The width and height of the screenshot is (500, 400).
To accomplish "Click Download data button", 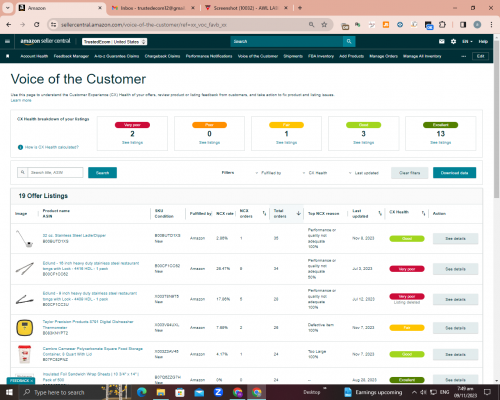I will (454, 173).
